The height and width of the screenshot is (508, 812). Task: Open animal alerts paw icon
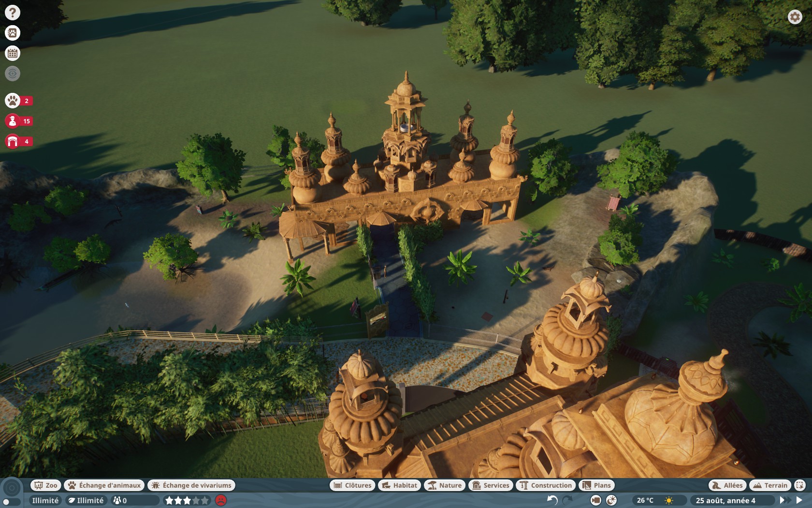pyautogui.click(x=13, y=101)
